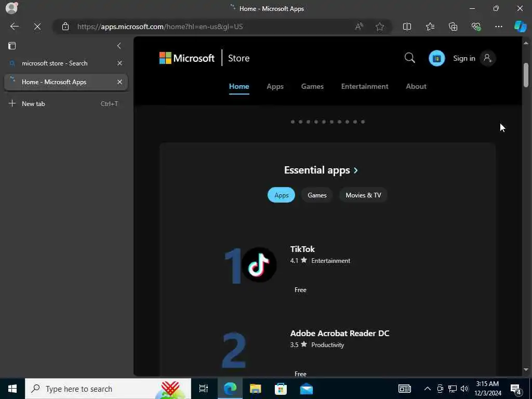The width and height of the screenshot is (532, 399).
Task: Click Free under Adobe Acrobat Reader
Action: (x=300, y=374)
